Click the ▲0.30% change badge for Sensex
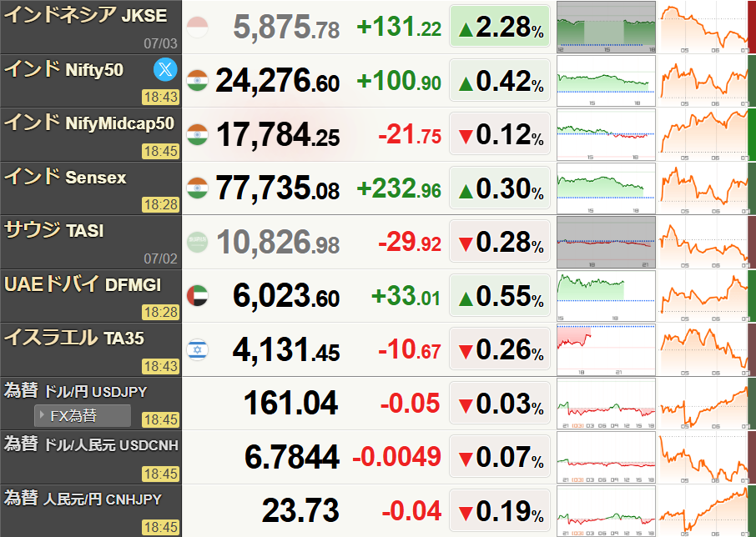Image resolution: width=756 pixels, height=537 pixels. coord(500,188)
